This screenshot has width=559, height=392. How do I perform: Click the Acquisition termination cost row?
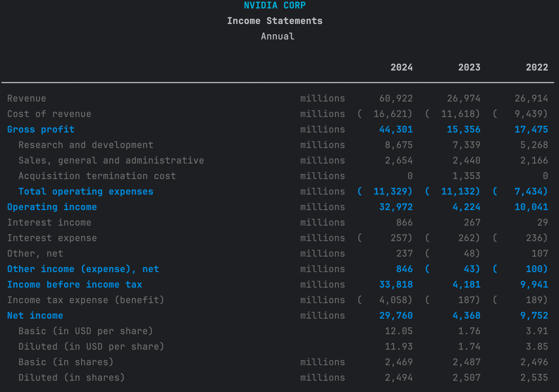pyautogui.click(x=278, y=176)
